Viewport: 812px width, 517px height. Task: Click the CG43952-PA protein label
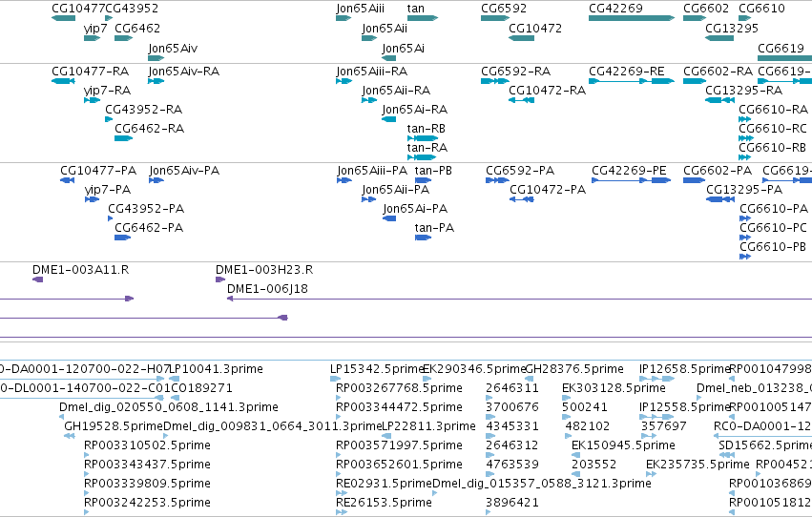(146, 209)
